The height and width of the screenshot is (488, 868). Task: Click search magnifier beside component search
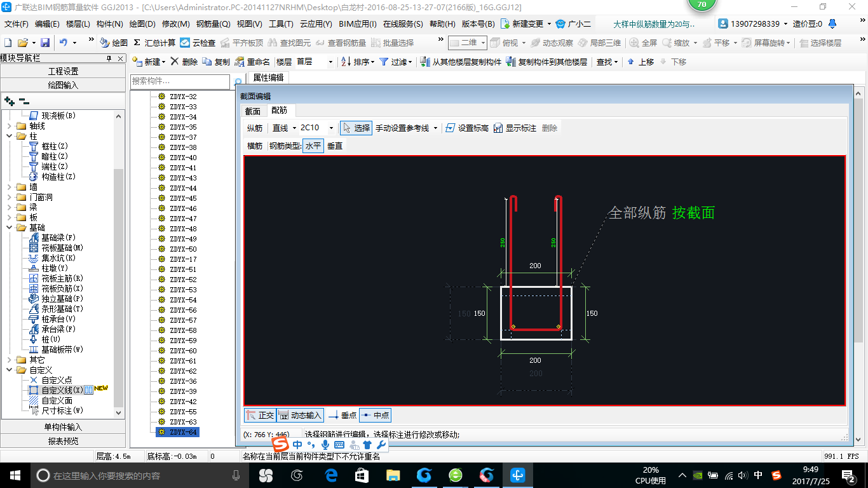point(238,82)
